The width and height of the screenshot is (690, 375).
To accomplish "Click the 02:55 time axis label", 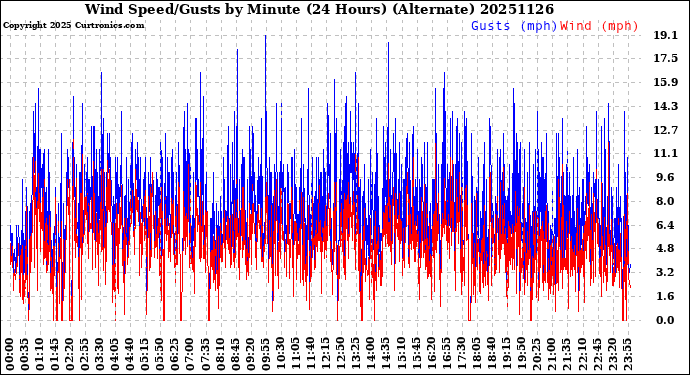I will click(85, 354).
